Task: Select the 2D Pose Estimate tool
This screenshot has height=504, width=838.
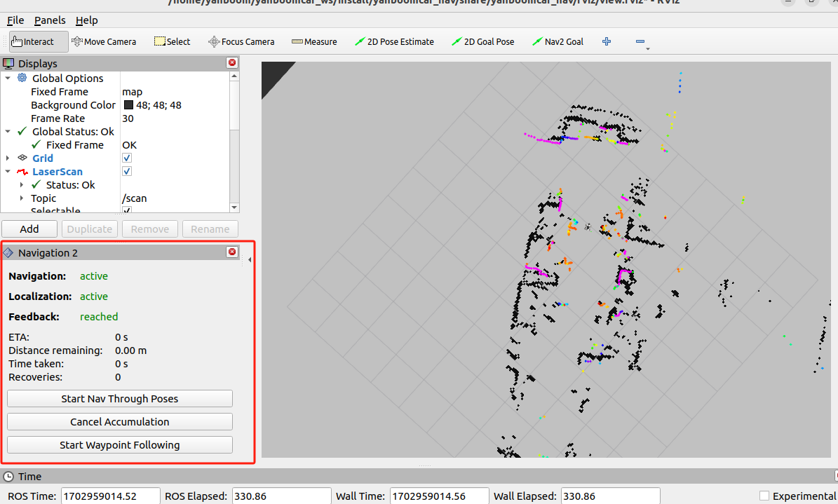Action: (394, 41)
